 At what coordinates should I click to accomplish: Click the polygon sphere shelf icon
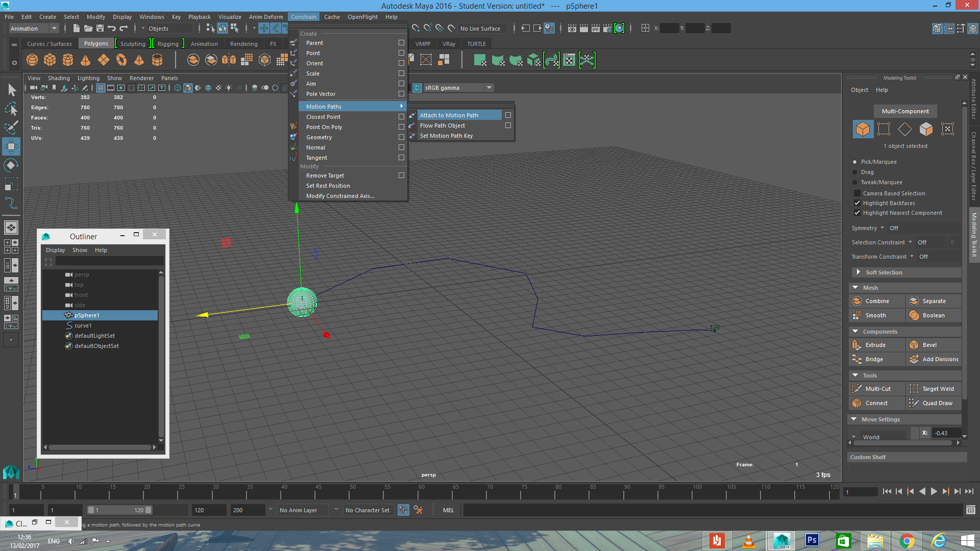32,60
